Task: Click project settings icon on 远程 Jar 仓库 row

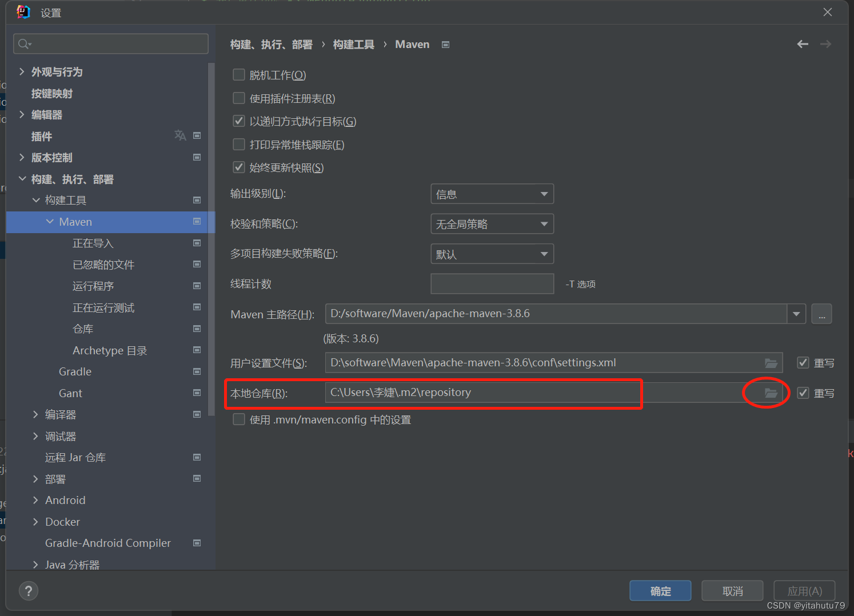Action: (197, 457)
